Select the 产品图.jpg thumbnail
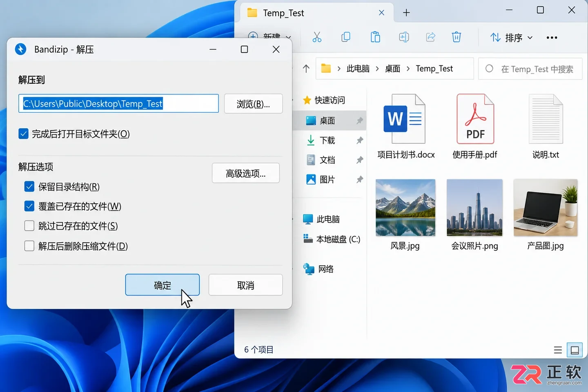Screen dimensions: 588x392 click(x=546, y=208)
